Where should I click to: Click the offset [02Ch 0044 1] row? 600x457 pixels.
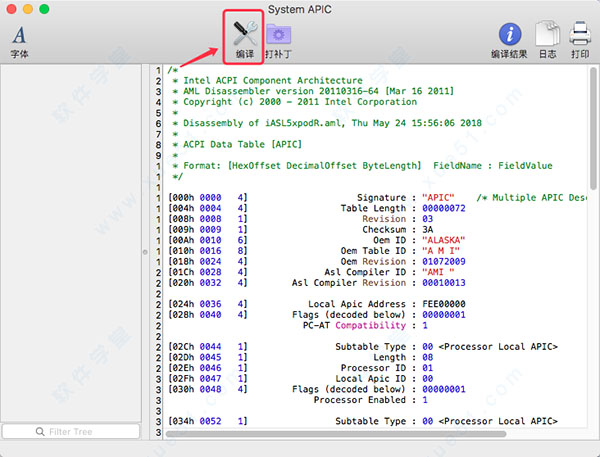pos(363,347)
